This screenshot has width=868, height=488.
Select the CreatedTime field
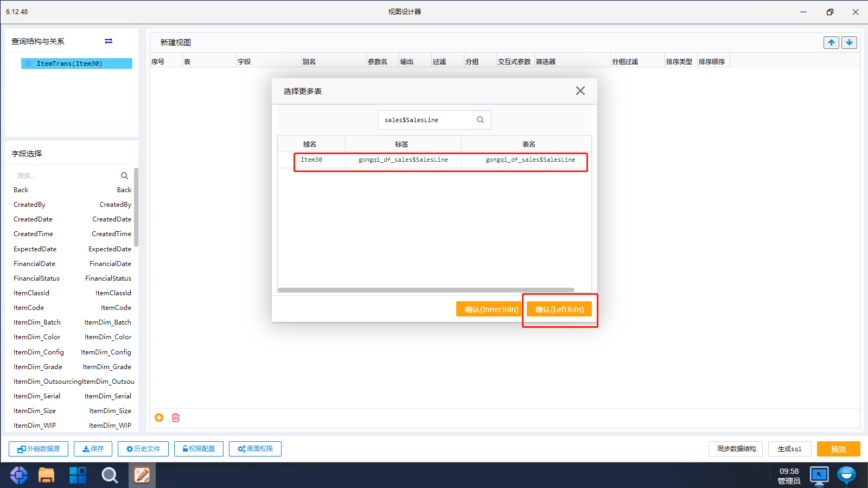[72, 234]
